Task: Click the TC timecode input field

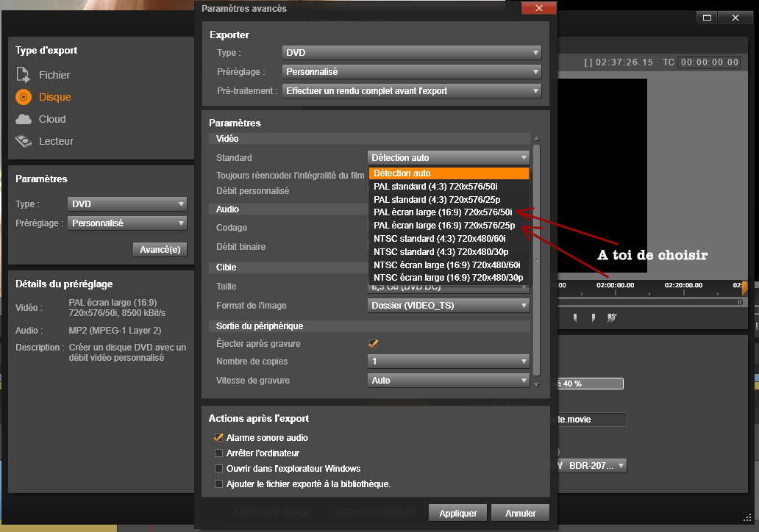Action: [x=709, y=63]
